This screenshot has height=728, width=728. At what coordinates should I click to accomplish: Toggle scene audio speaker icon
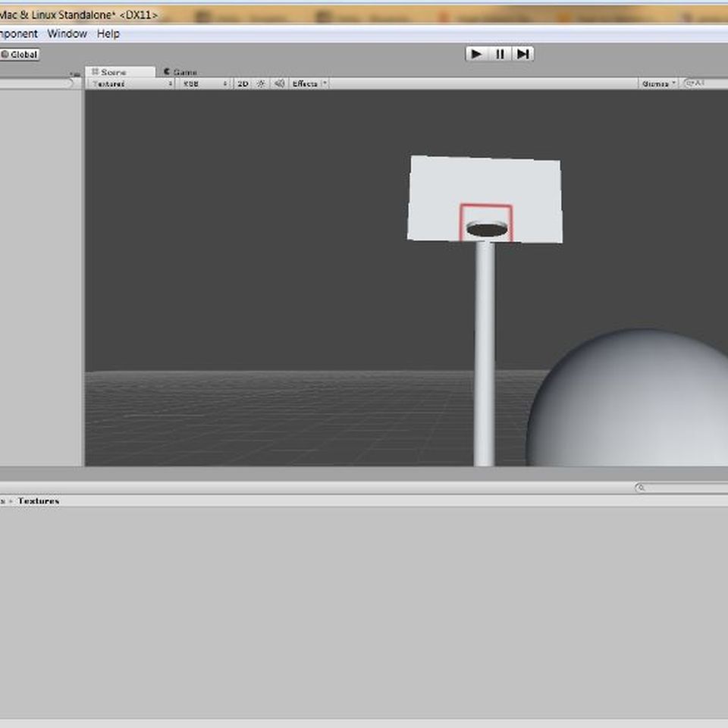(279, 83)
